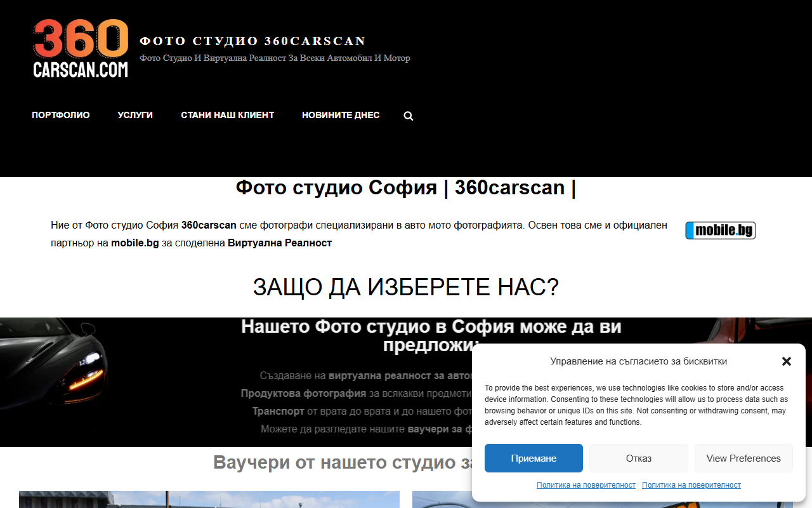Open the View Preferences cookie options
Image resolution: width=812 pixels, height=508 pixels.
click(x=743, y=458)
